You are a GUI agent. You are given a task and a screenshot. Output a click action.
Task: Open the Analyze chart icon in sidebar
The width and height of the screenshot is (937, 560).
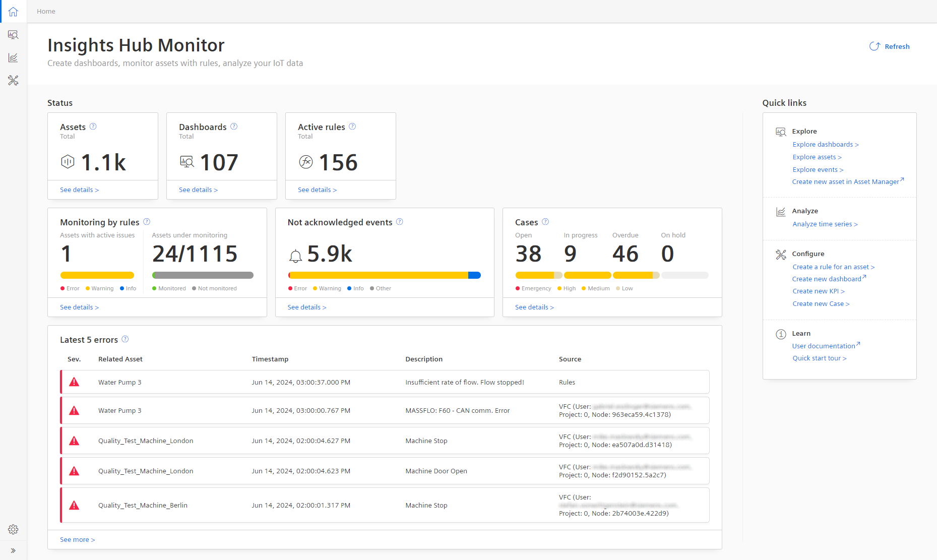coord(13,58)
